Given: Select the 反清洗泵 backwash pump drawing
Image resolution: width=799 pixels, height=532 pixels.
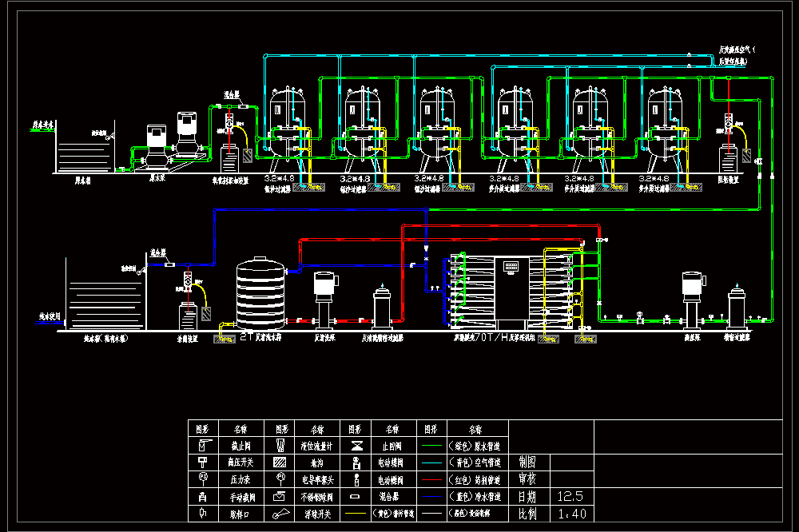Looking at the screenshot, I should click(324, 300).
